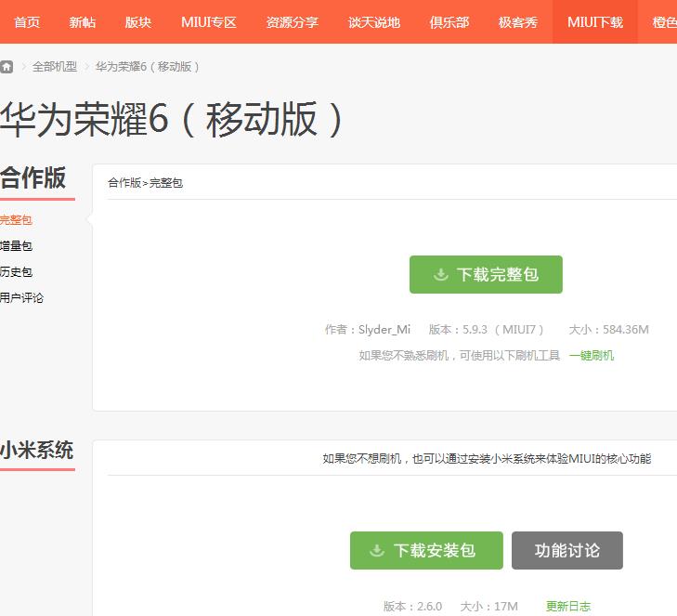Image resolution: width=677 pixels, height=616 pixels.
Task: Go to 新帖 in top navigation
Action: (x=83, y=22)
